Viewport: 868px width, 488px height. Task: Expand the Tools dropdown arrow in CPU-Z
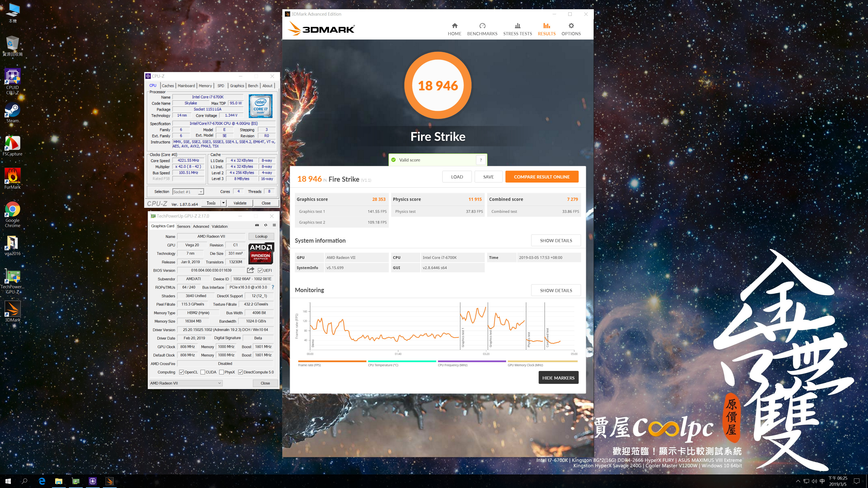223,203
